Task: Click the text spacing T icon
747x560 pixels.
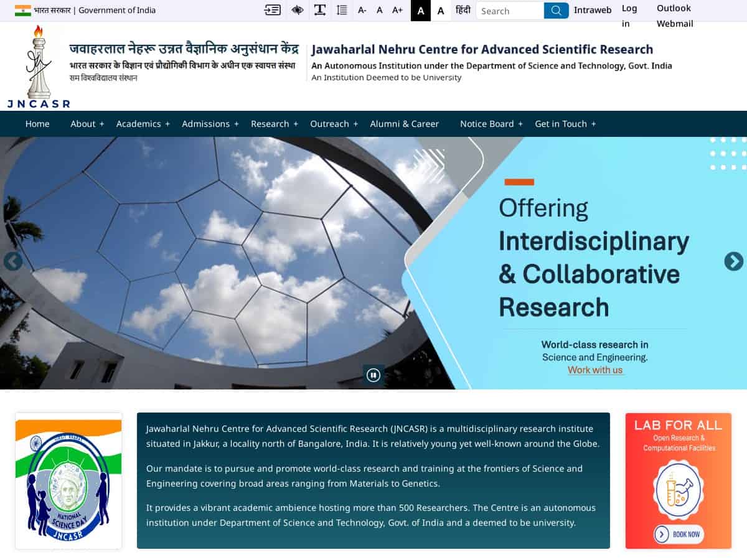Action: pos(319,10)
